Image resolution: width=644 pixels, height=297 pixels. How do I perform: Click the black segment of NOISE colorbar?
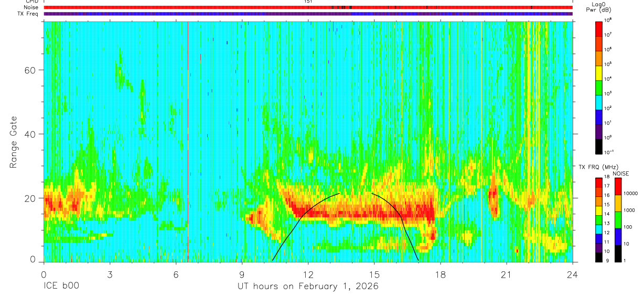618,254
